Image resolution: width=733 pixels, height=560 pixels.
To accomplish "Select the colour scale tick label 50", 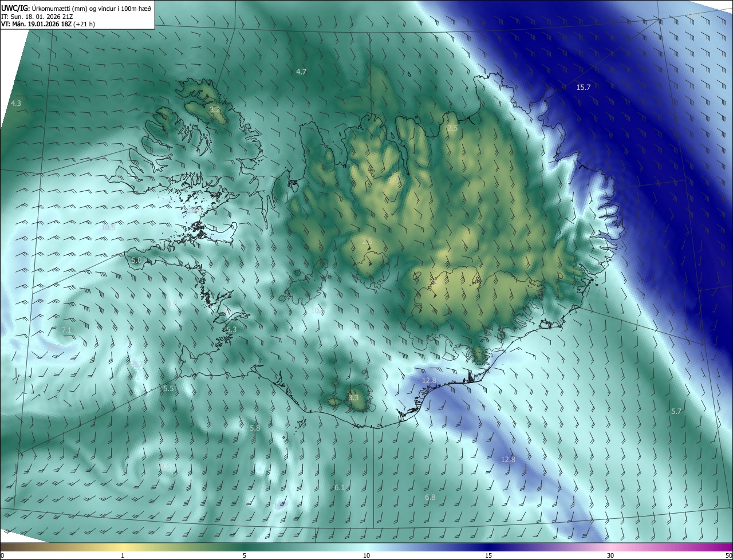I will (x=728, y=555).
